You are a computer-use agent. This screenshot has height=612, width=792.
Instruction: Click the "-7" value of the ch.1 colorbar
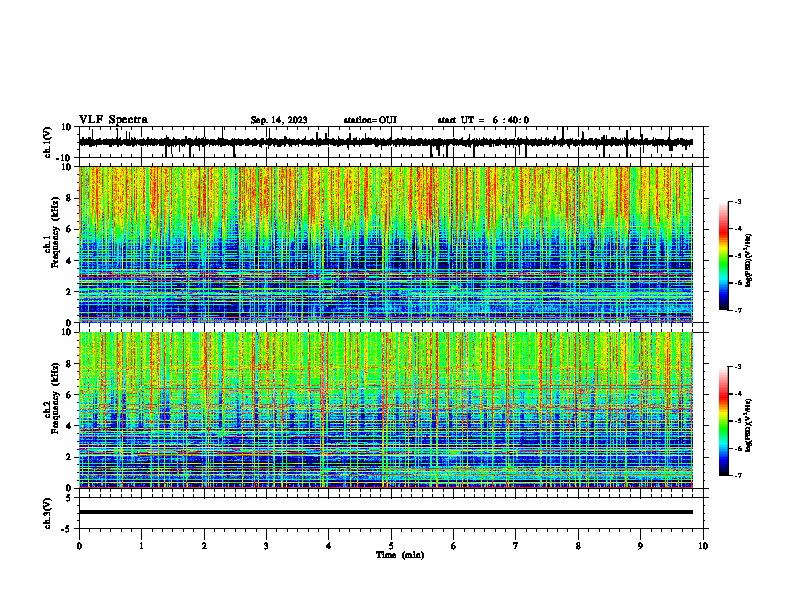point(738,310)
